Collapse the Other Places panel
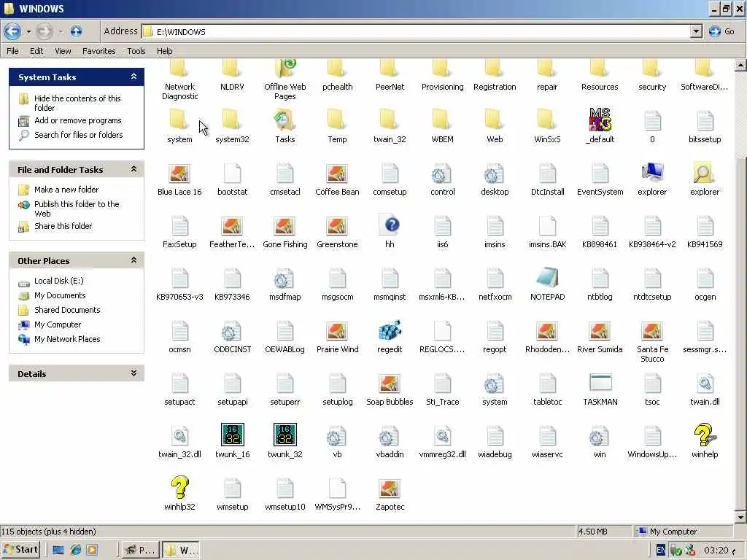Screen dimensions: 747x560 [x=134, y=260]
